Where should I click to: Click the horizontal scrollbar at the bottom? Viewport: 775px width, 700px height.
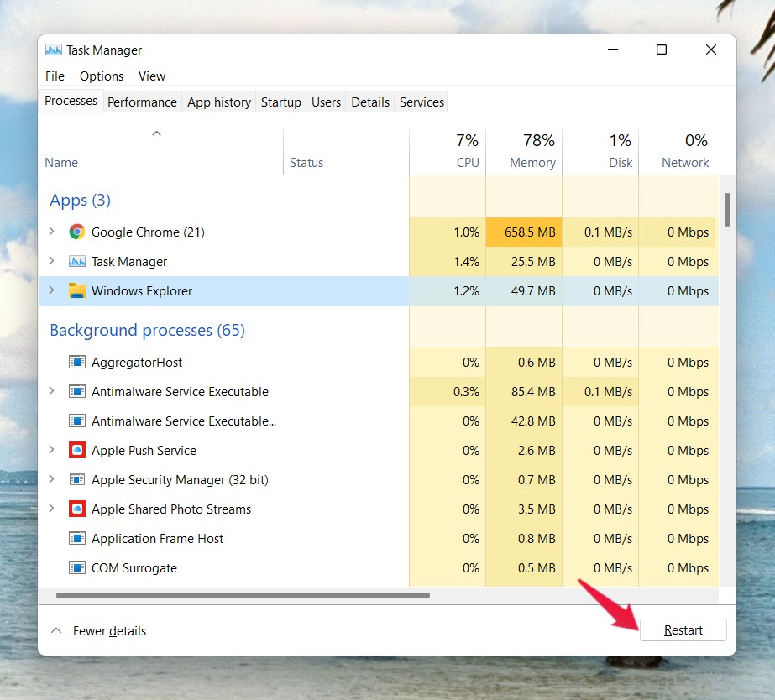243,596
